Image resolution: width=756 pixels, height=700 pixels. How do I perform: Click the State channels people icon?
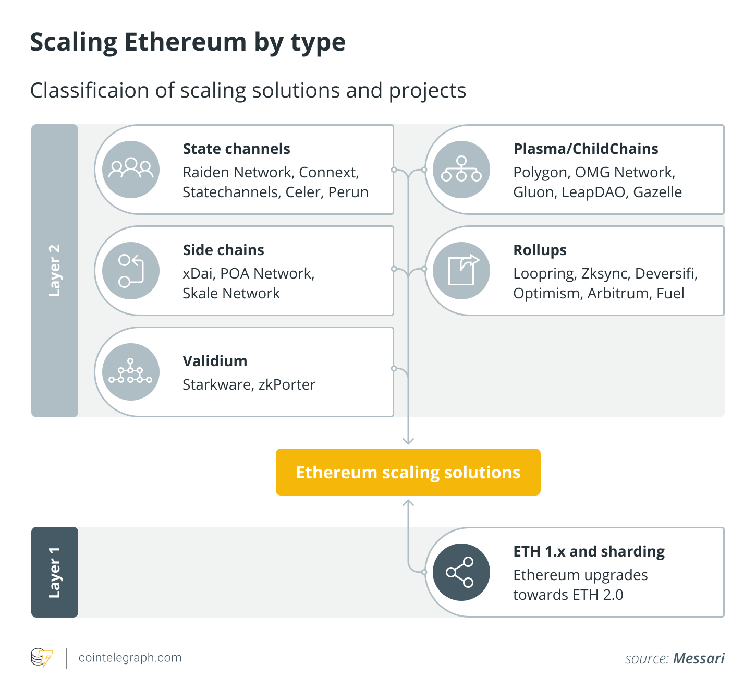131,170
